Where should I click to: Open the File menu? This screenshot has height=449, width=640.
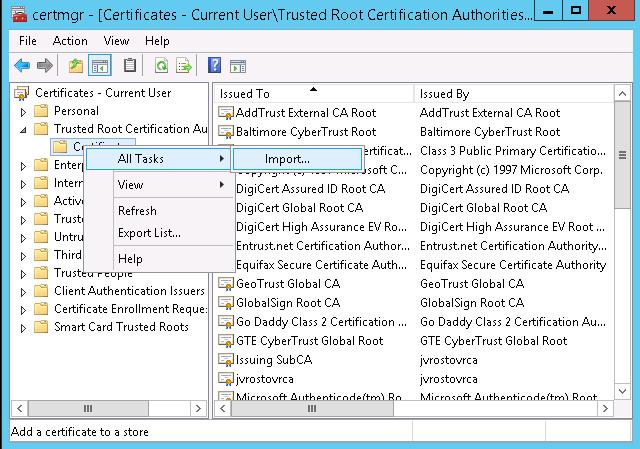(28, 41)
